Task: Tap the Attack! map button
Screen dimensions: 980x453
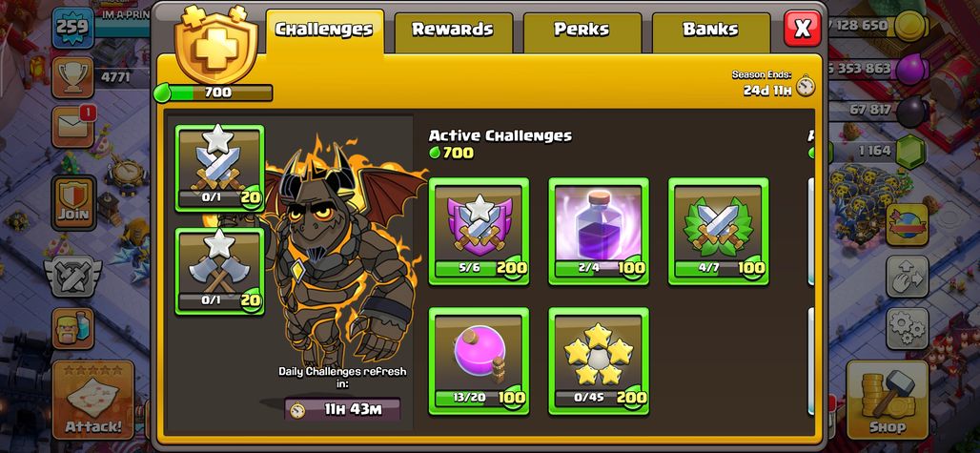Action: coord(93,399)
